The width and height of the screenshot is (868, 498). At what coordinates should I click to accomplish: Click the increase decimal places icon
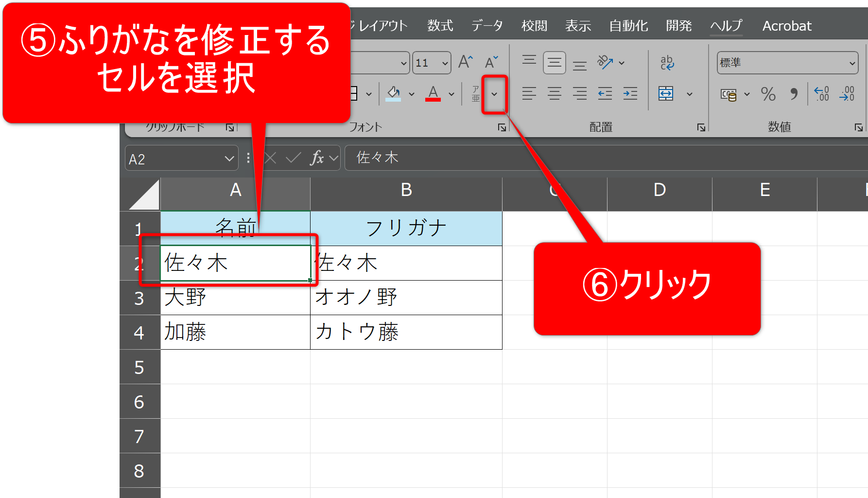(821, 94)
